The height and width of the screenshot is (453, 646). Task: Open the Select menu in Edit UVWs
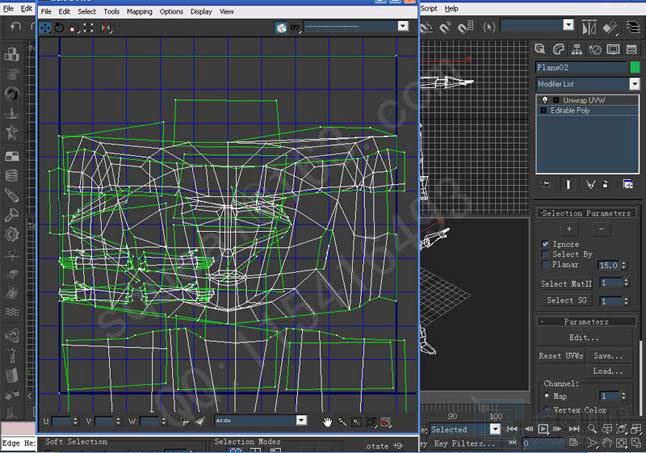pos(87,12)
